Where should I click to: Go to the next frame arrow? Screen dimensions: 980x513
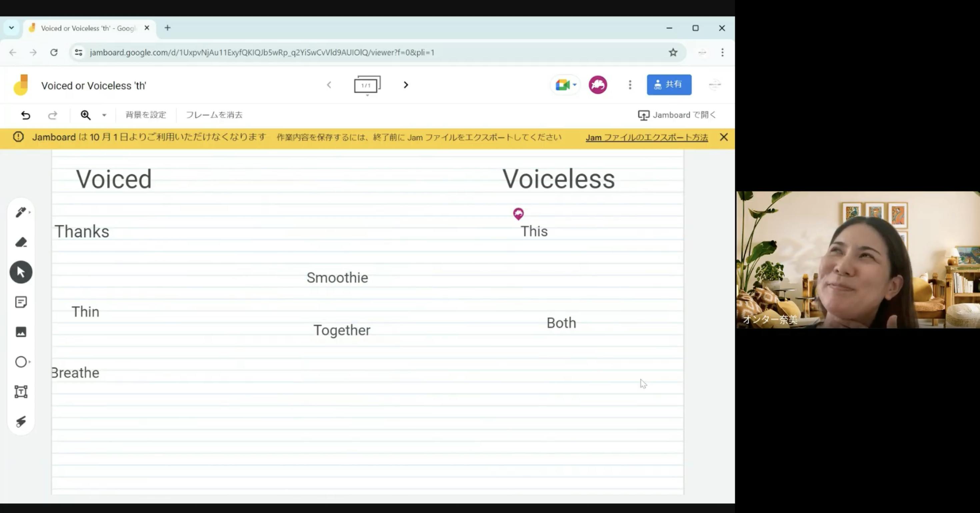pos(406,85)
